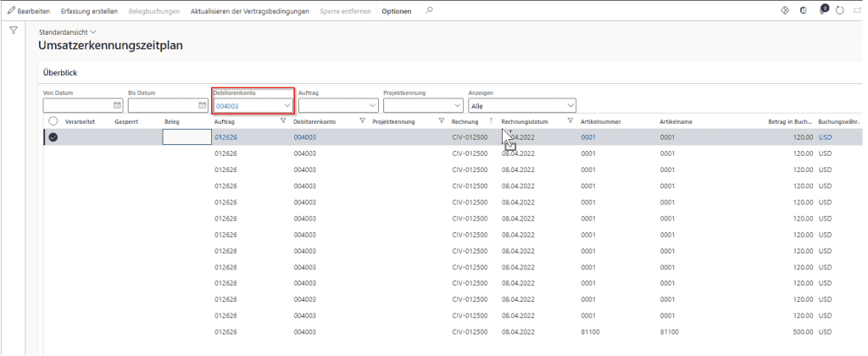Toggle the select-all rows circle in header
This screenshot has width=868, height=356.
click(x=53, y=121)
